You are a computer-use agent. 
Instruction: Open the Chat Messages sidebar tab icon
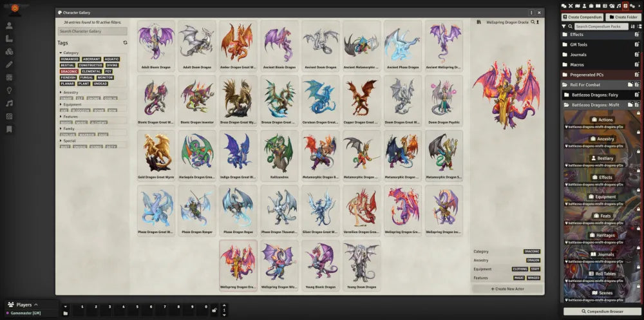[x=564, y=6]
